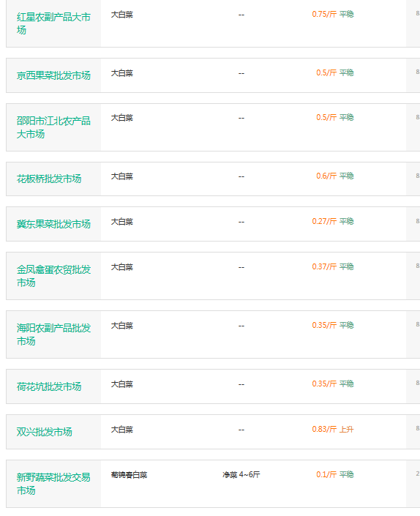
Task: Open 京西果菜批发市场 market link
Action: 53,75
